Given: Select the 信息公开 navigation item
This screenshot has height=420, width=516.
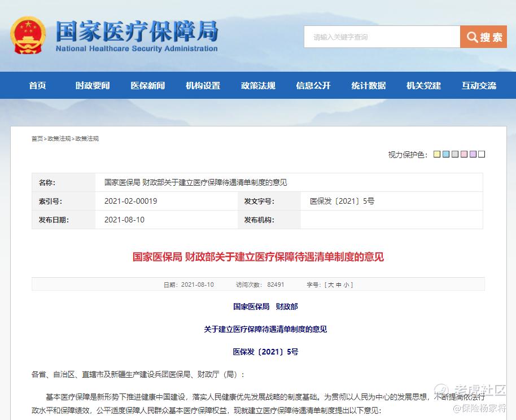Looking at the screenshot, I should point(313,86).
